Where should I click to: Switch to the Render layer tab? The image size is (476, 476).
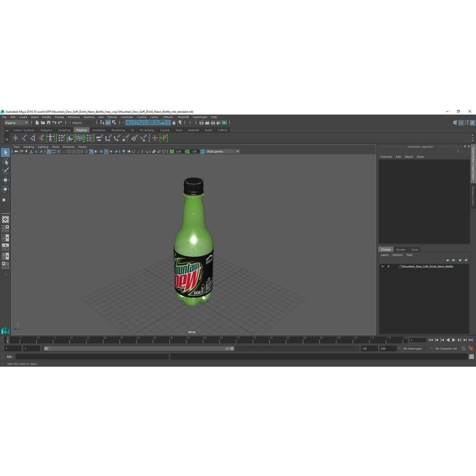click(401, 249)
